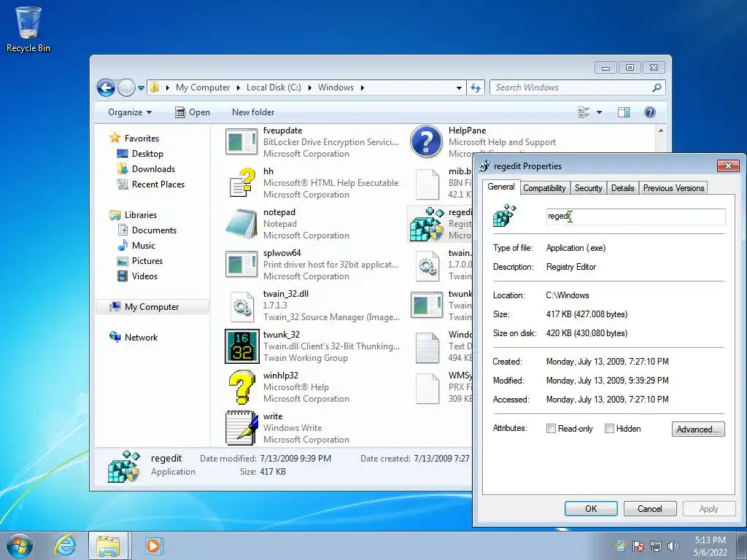The width and height of the screenshot is (747, 560).
Task: Click the taskbar clock showing 5:13 PM
Action: [710, 546]
